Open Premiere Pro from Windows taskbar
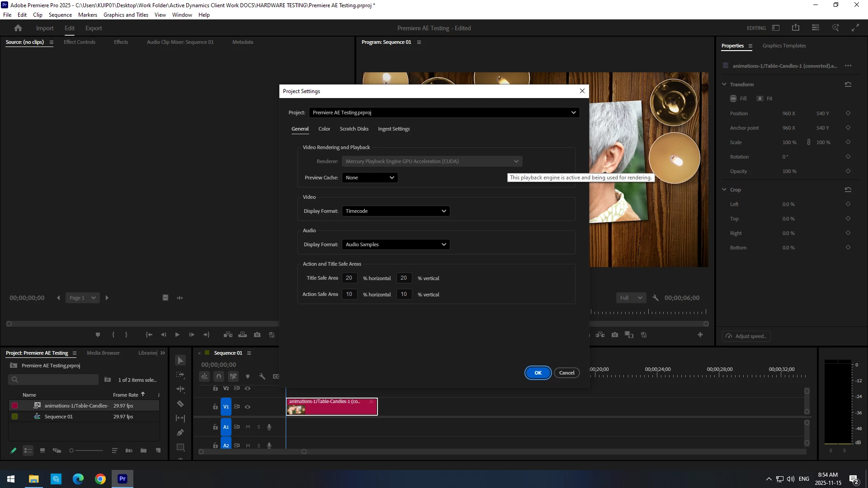 pos(123,479)
